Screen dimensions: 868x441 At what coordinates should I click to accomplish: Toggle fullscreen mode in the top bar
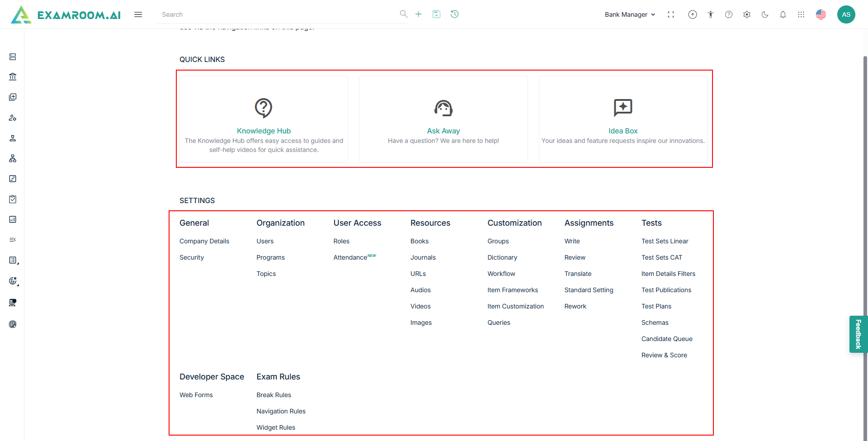click(x=671, y=14)
